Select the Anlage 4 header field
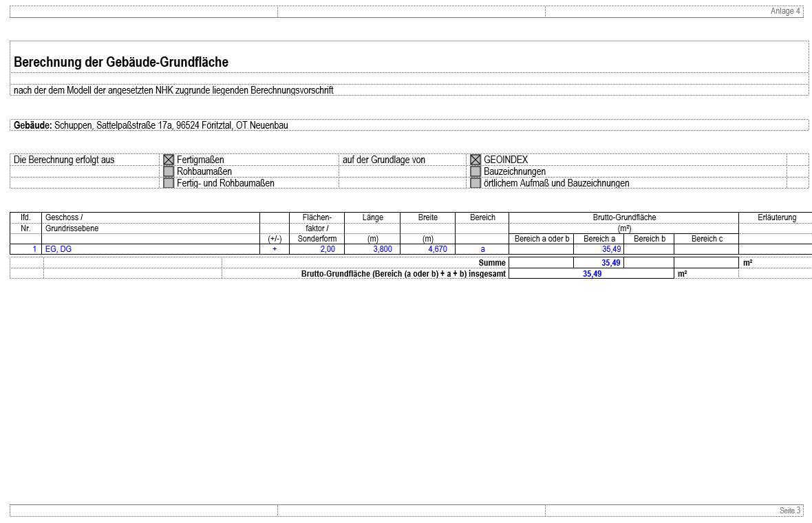This screenshot has height=523, width=812. (x=674, y=12)
